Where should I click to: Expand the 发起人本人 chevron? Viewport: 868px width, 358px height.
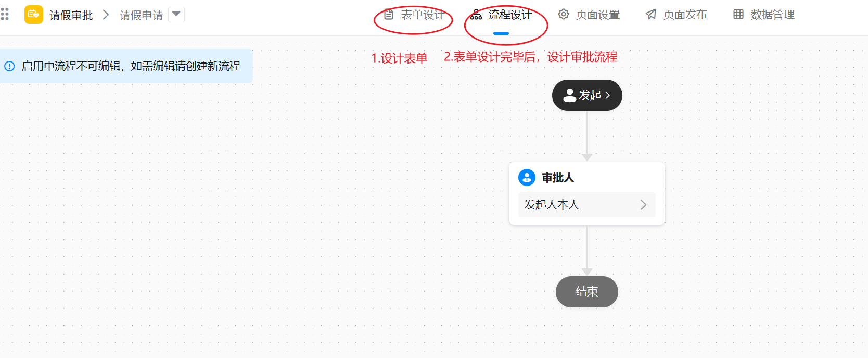(644, 205)
